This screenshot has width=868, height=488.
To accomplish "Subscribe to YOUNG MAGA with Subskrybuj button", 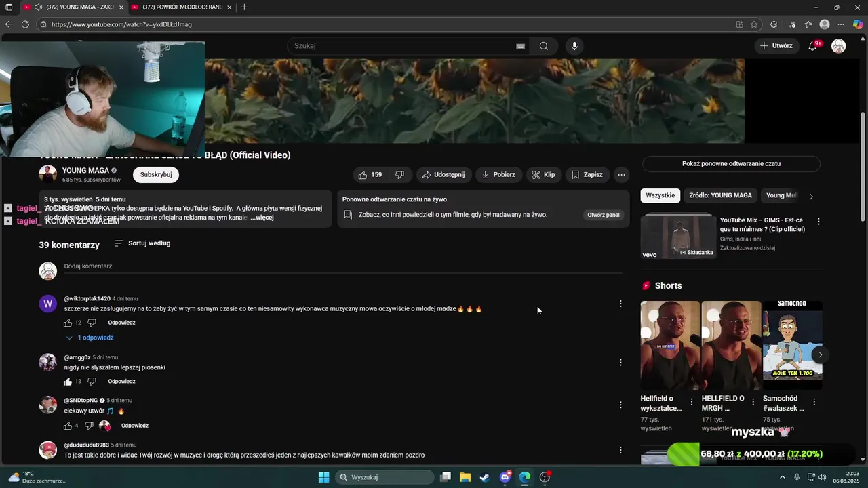I will pos(156,175).
